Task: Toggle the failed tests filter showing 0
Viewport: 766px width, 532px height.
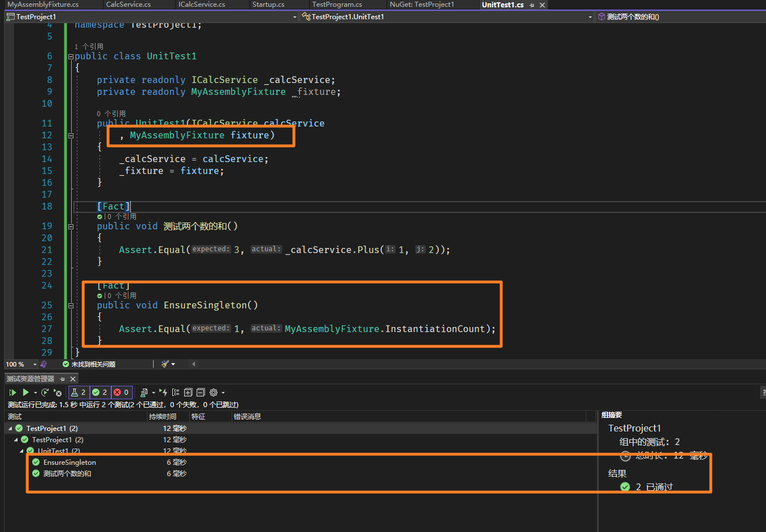Action: click(121, 393)
